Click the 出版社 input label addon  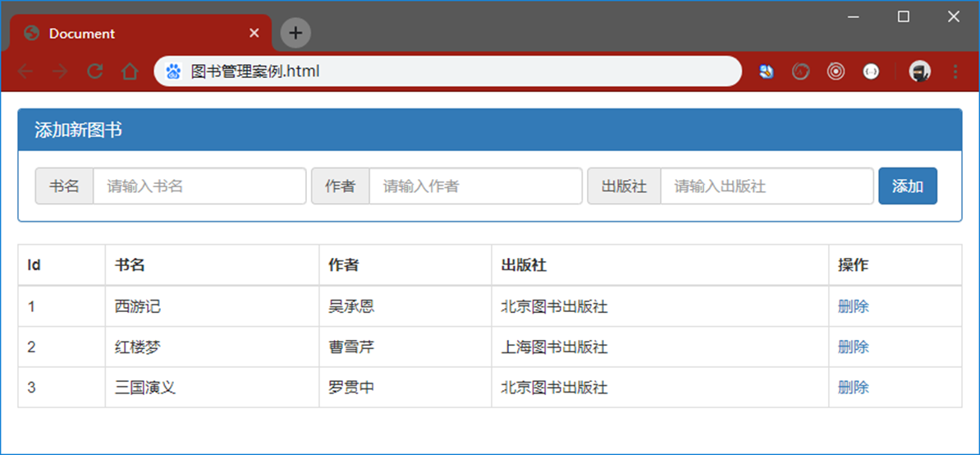pos(625,186)
